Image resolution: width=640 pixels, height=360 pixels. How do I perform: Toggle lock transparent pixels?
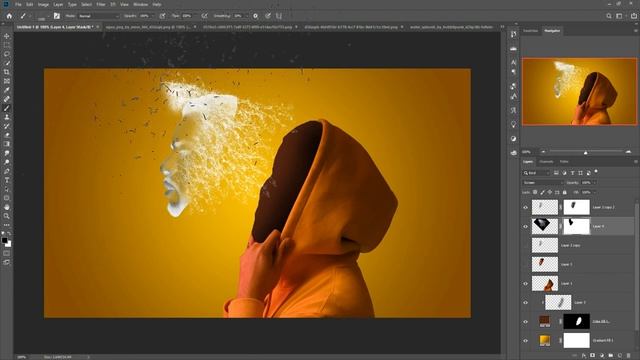pyautogui.click(x=535, y=192)
